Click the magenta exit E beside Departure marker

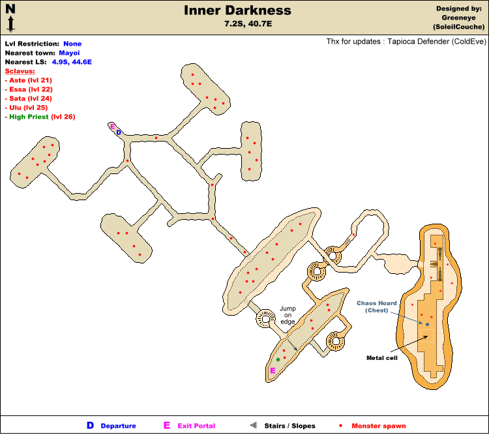113,127
